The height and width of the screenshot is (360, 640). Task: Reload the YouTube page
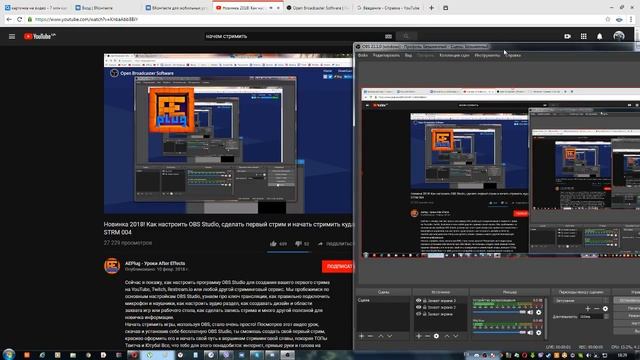19,19
